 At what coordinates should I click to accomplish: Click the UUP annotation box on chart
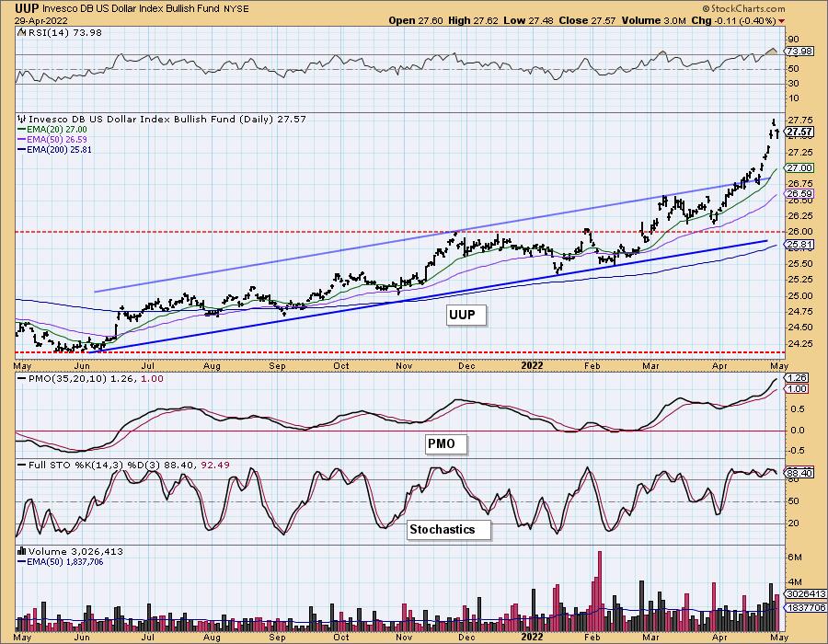466,316
